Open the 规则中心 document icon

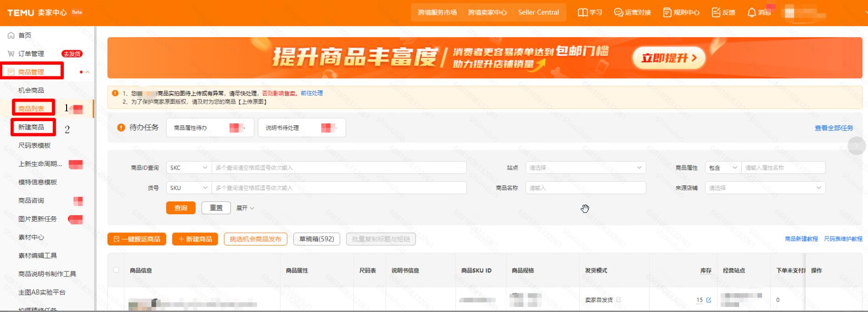(x=667, y=13)
